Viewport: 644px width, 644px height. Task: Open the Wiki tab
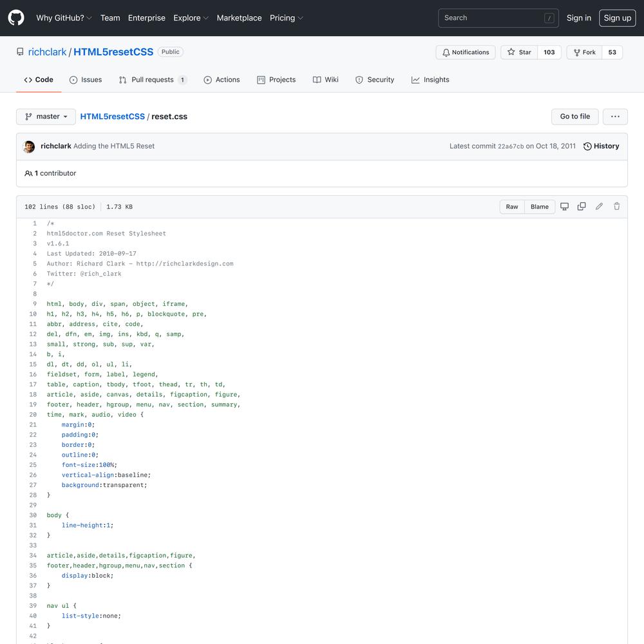pyautogui.click(x=326, y=80)
